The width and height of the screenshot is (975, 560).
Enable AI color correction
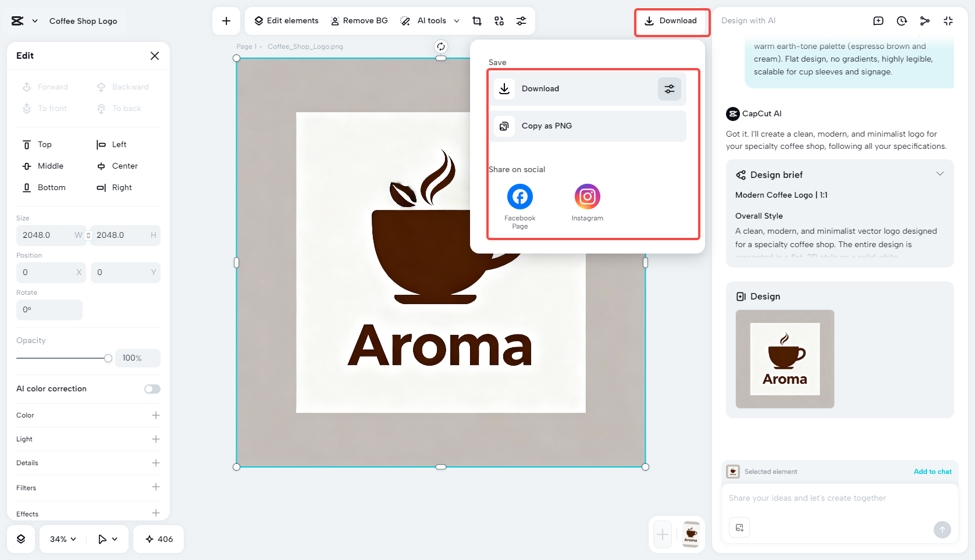point(152,388)
